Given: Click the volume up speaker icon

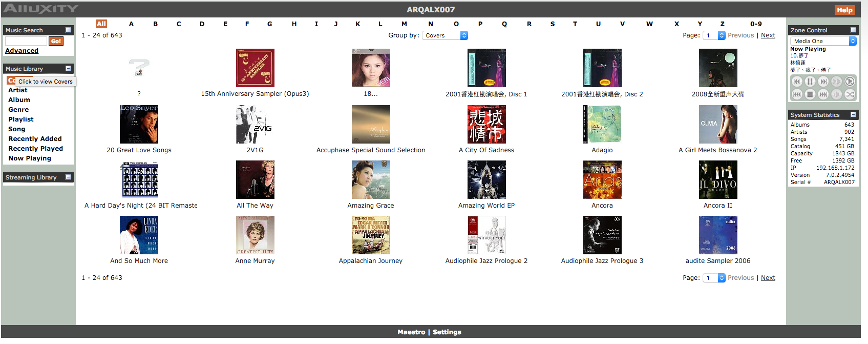Looking at the screenshot, I should point(836,82).
